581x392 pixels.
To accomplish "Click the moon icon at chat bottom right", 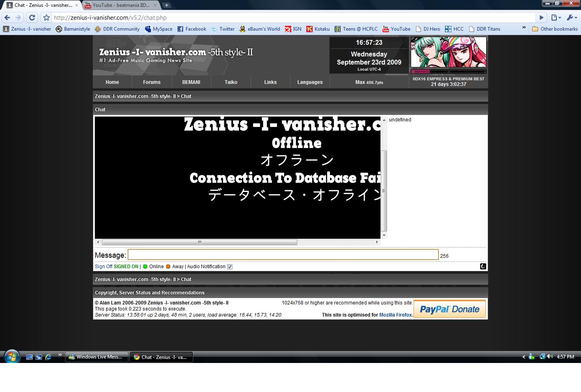I will point(483,266).
